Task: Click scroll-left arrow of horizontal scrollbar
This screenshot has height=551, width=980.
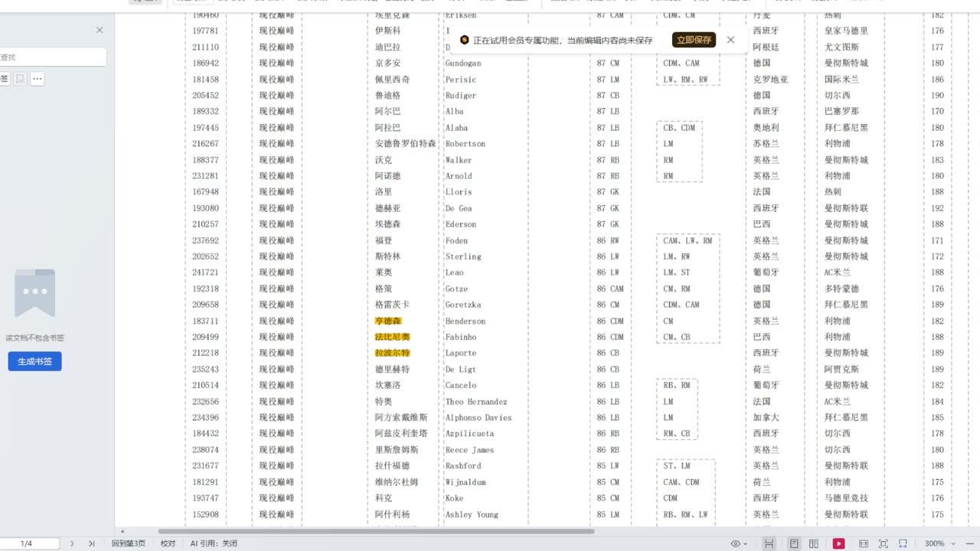Action: point(122,531)
